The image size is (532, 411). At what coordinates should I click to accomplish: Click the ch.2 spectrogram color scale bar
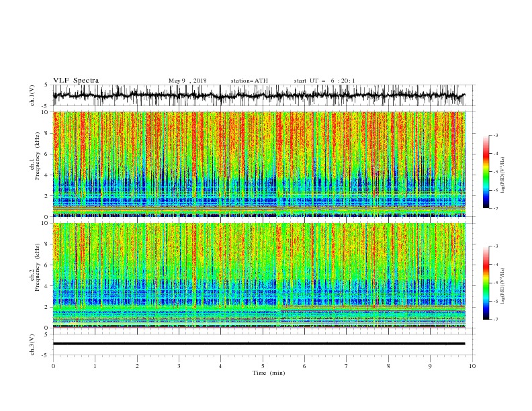pyautogui.click(x=486, y=283)
